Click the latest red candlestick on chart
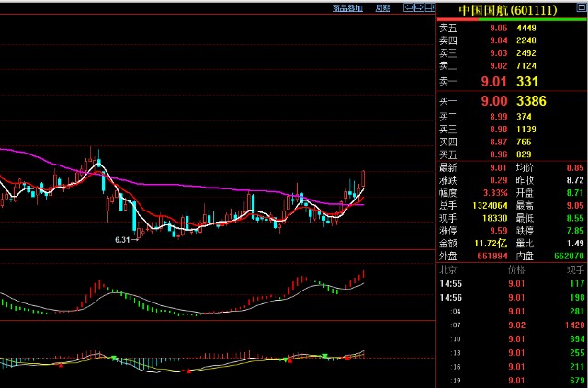Screen dimensions: 588x388 364,180
